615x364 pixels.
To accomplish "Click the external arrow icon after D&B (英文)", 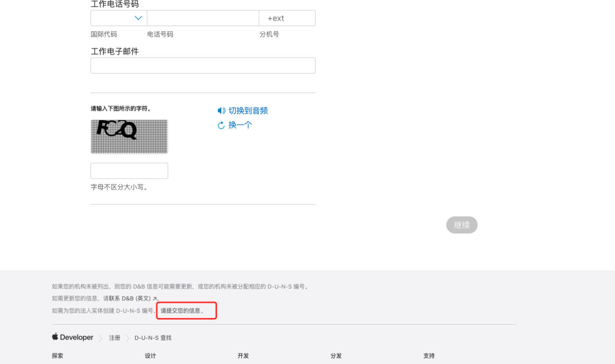I will (x=155, y=299).
